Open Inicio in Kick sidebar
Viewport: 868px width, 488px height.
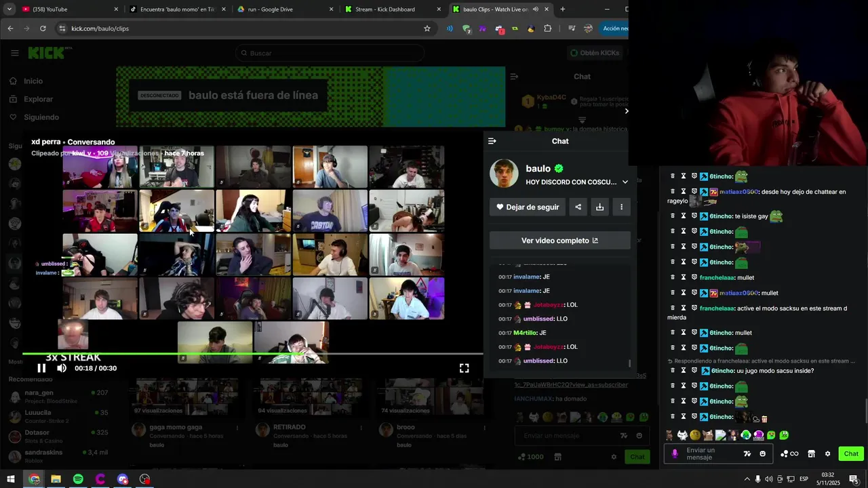(26, 81)
